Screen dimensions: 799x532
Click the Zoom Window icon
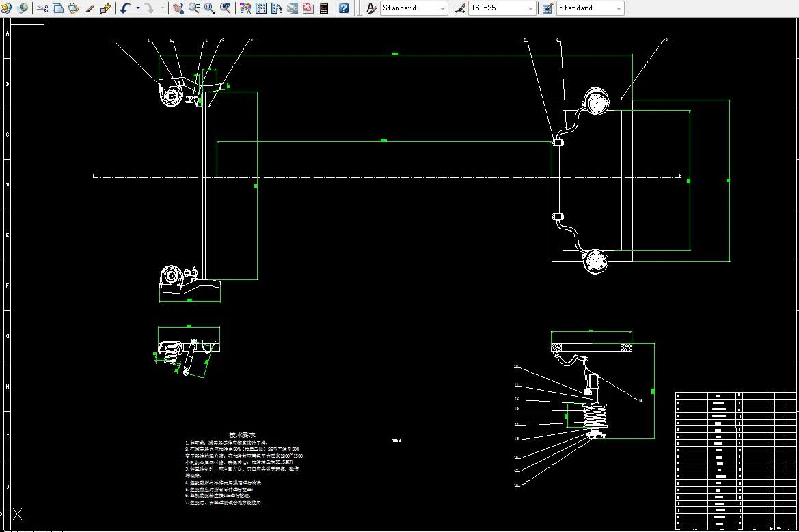[x=209, y=8]
